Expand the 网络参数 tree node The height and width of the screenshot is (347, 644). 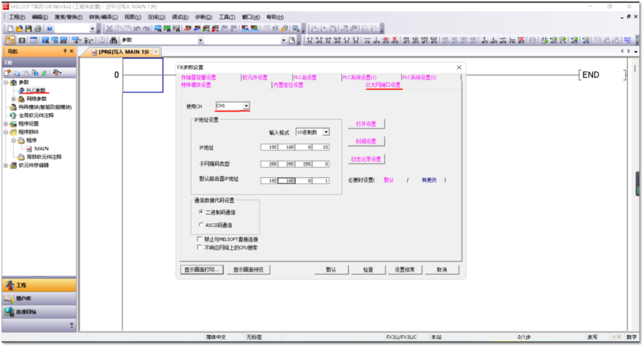tap(13, 99)
